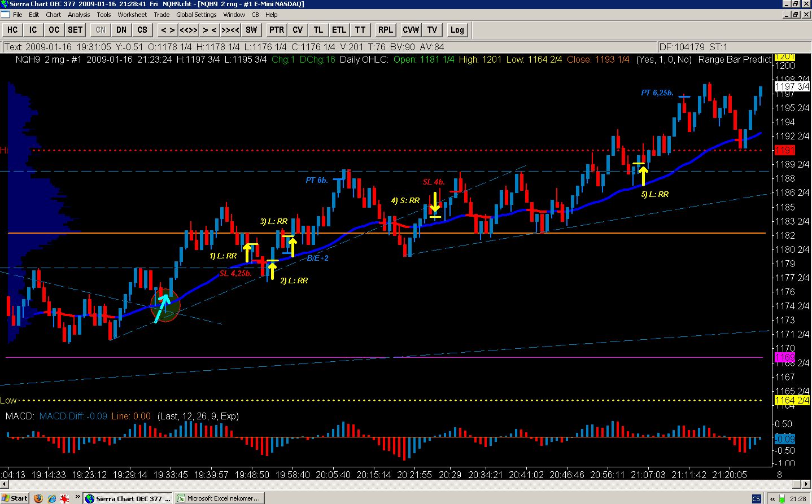Open the Window menu
812x504 pixels.
[x=234, y=15]
